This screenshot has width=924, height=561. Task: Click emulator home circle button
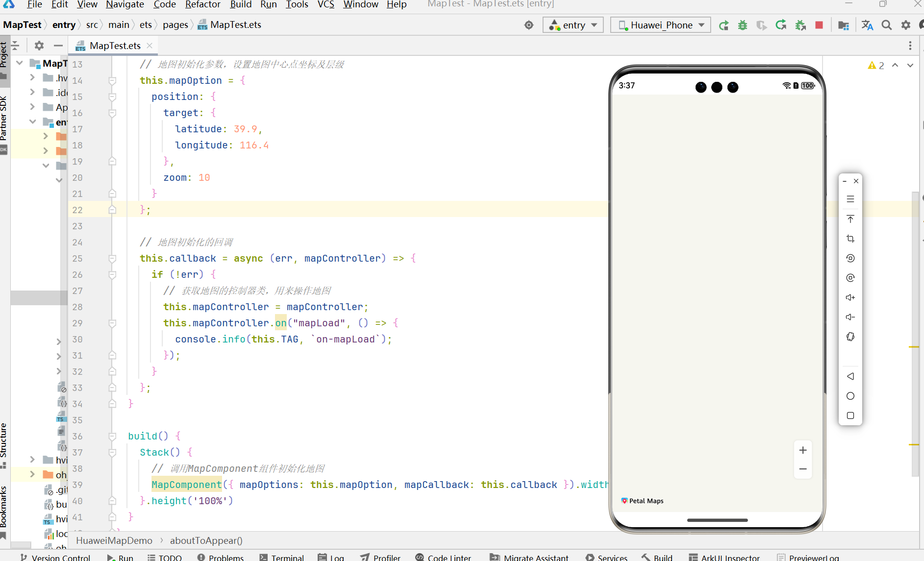[x=850, y=396]
